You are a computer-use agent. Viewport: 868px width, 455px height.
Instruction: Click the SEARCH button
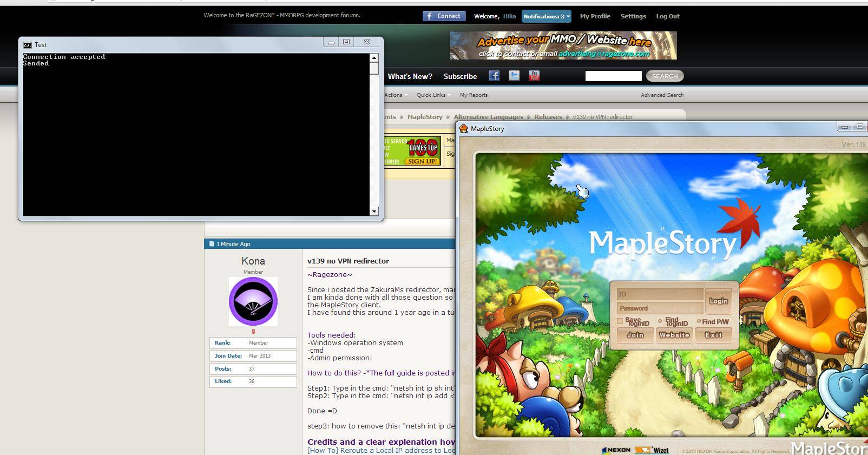pos(665,76)
